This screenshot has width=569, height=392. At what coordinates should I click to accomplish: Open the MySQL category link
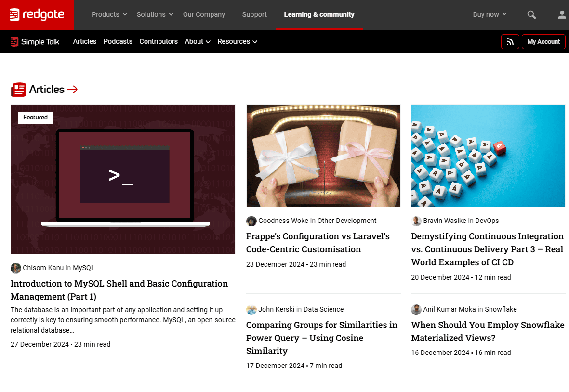point(84,268)
